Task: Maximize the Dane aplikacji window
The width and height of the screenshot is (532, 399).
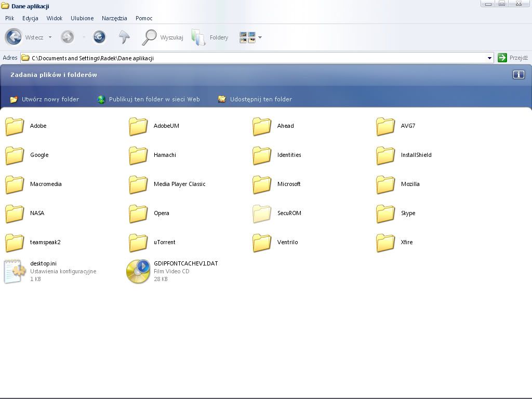Action: tap(502, 4)
